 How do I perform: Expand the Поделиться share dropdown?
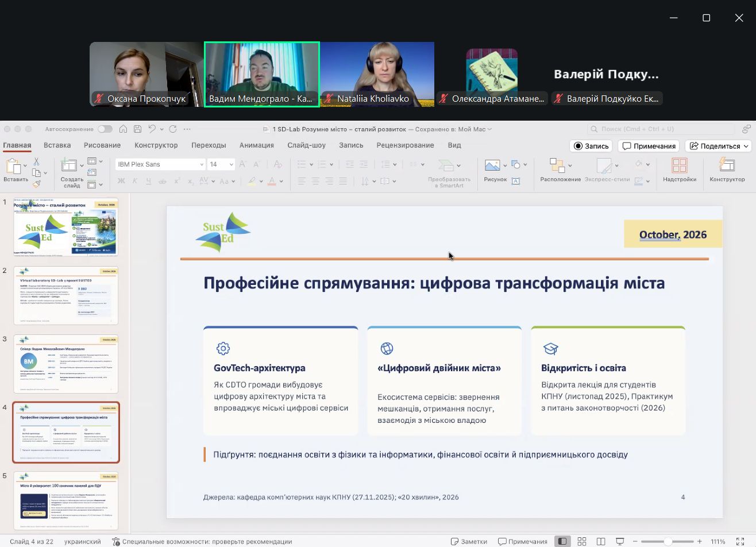(747, 146)
